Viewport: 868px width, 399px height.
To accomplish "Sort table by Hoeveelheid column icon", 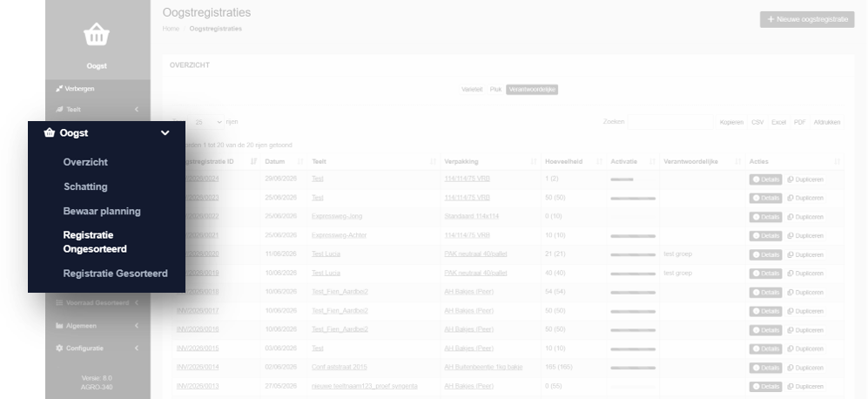I will click(600, 161).
